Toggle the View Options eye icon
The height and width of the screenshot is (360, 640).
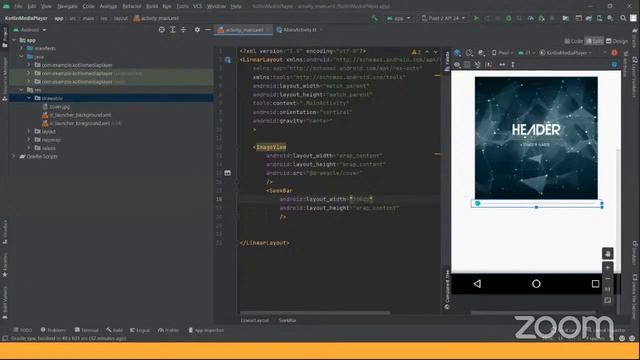point(457,64)
